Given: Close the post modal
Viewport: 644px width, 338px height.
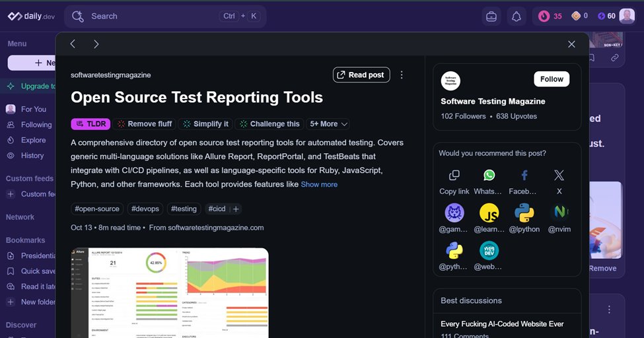Looking at the screenshot, I should [571, 44].
